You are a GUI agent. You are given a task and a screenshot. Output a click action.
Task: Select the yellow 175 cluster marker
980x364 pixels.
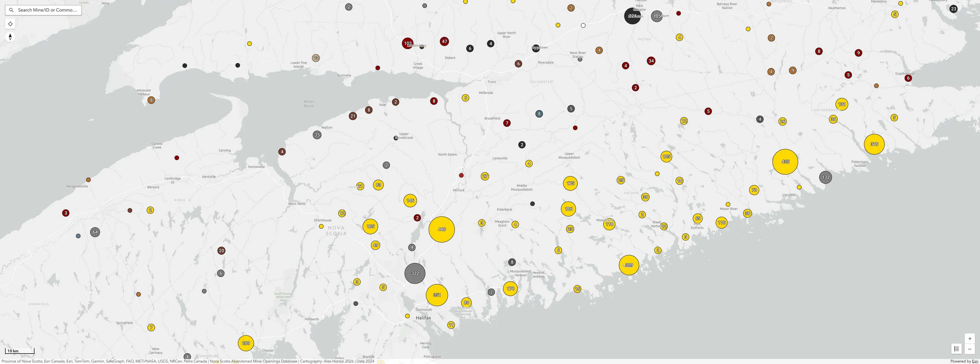tap(570, 183)
